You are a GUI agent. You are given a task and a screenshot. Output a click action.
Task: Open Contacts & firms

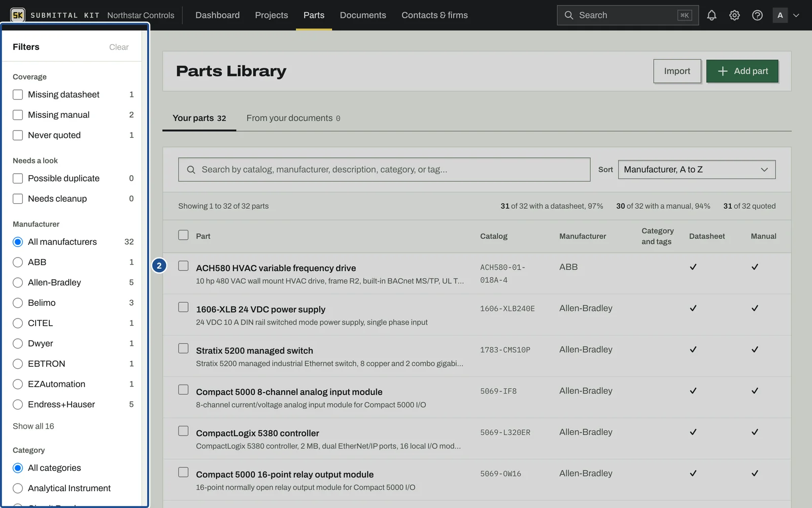434,15
